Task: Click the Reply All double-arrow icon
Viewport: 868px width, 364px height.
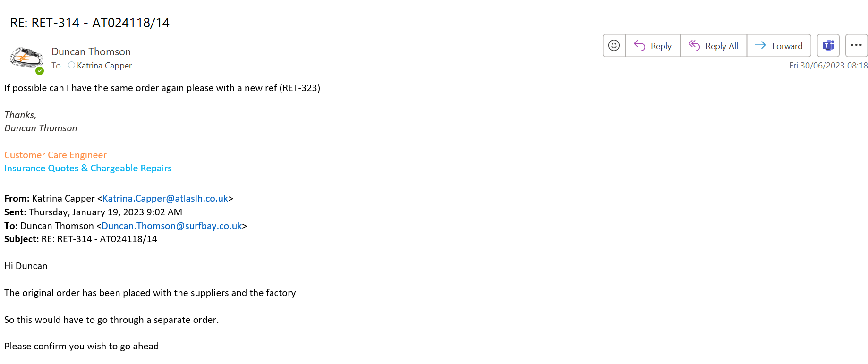Action: pos(694,46)
